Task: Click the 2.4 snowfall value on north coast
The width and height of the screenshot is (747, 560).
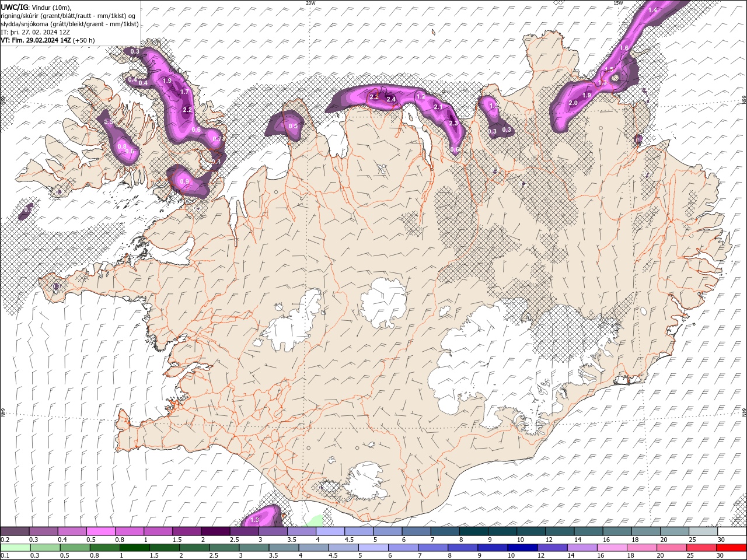Action: pyautogui.click(x=391, y=100)
